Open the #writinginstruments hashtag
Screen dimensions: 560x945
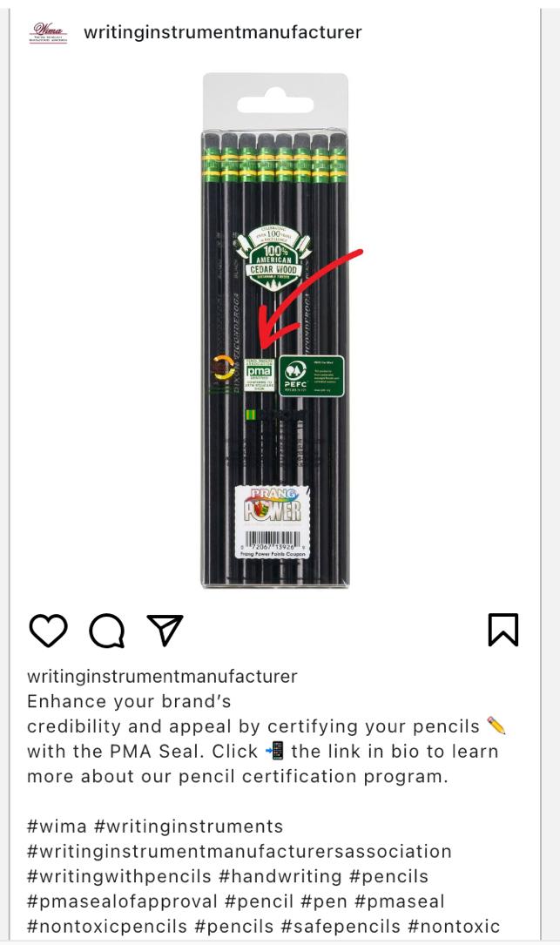click(189, 827)
